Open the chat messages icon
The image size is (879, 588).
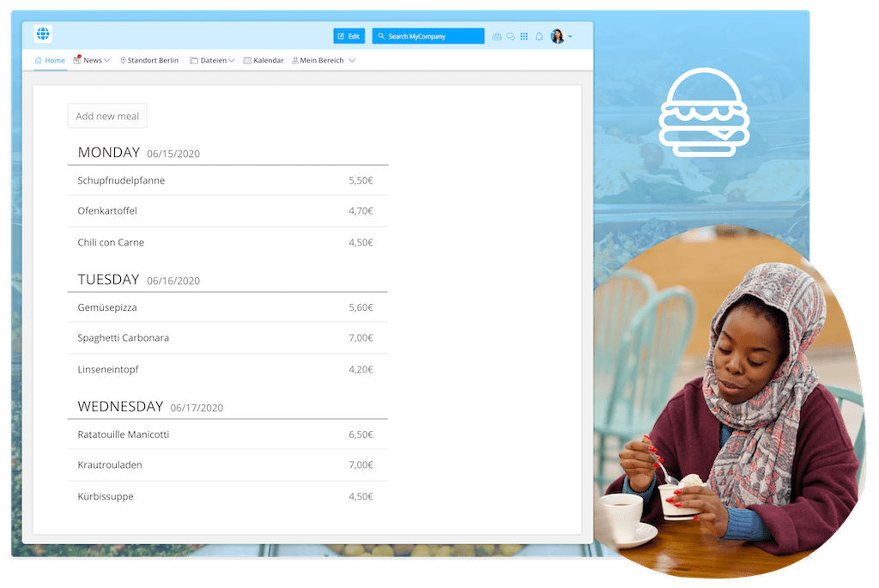point(511,37)
